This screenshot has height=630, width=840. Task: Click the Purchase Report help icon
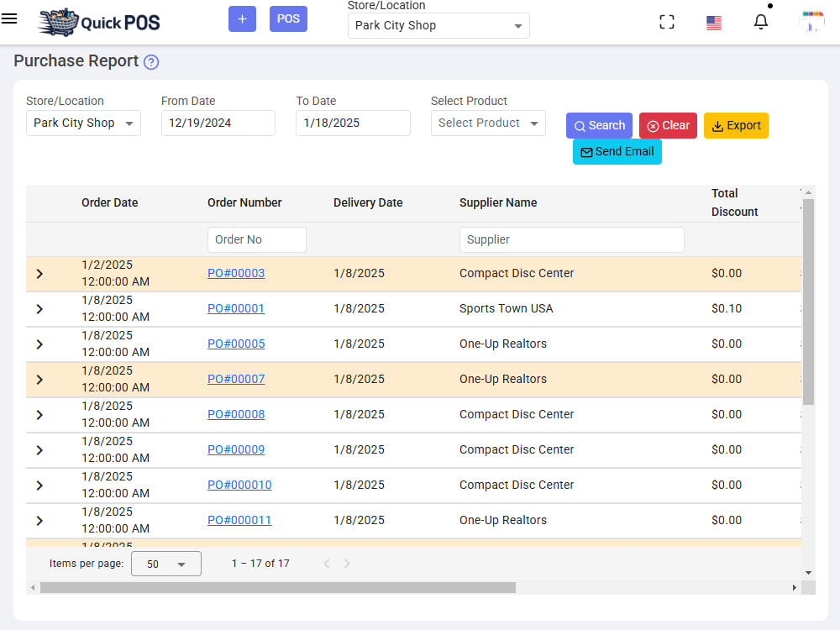[x=151, y=62]
